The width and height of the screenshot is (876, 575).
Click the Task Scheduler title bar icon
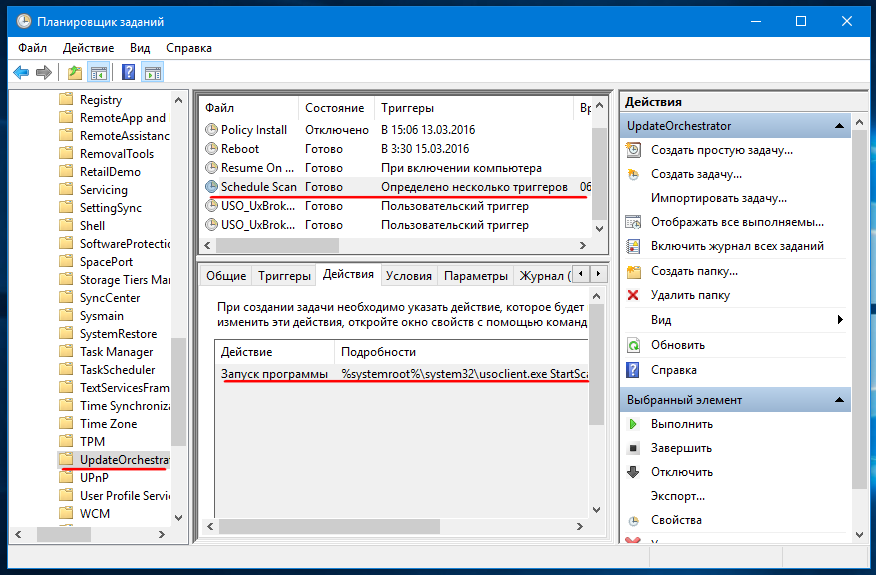click(24, 22)
